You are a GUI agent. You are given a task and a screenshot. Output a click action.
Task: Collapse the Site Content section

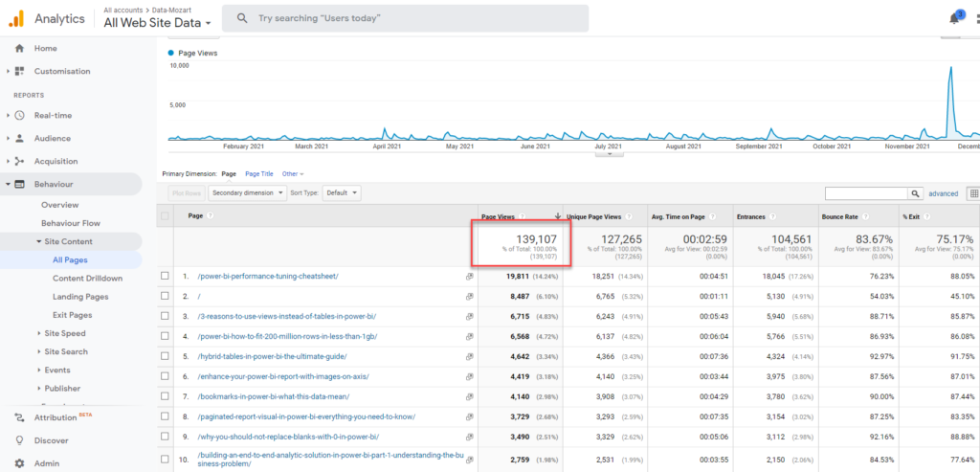[38, 241]
